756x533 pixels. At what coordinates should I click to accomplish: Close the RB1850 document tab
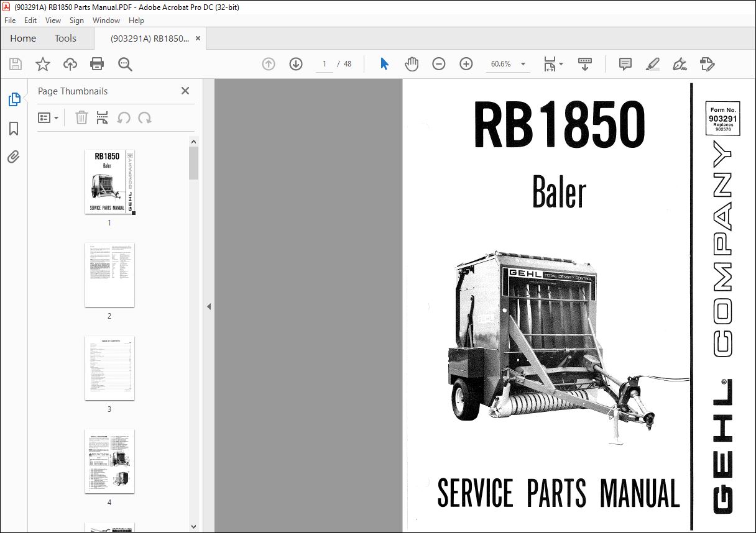click(x=198, y=39)
